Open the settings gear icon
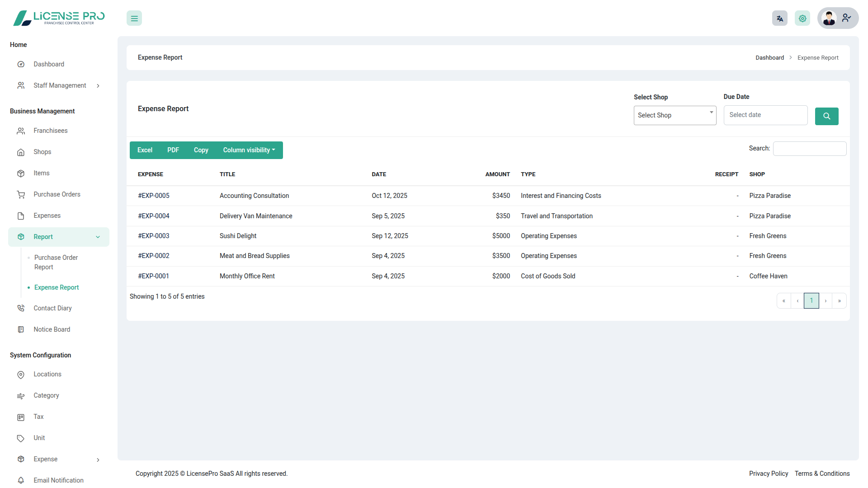 click(802, 19)
